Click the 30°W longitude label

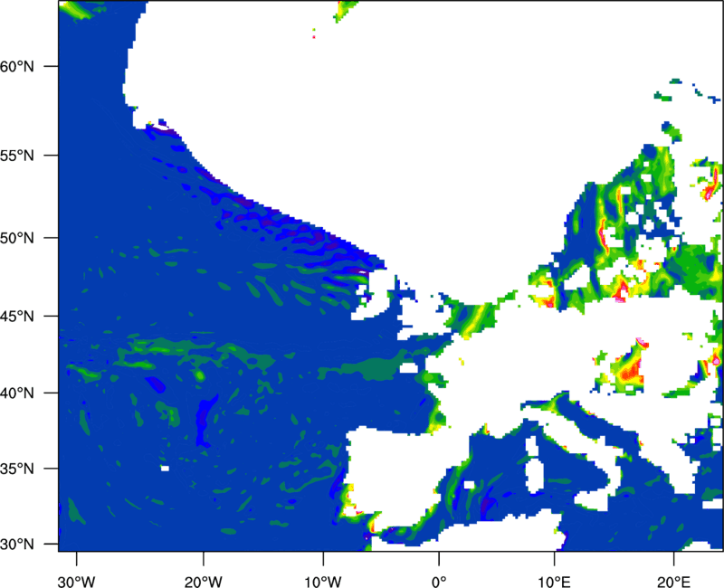coord(76,582)
